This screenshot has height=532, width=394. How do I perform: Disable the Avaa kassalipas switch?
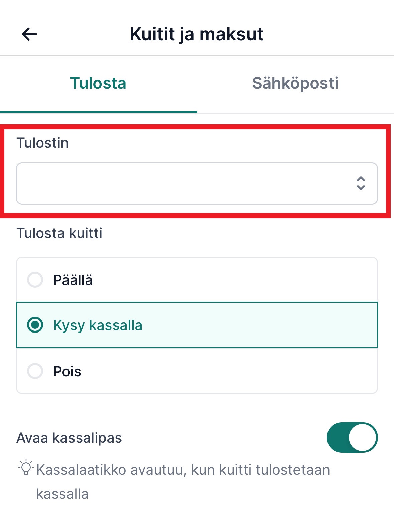tap(352, 438)
